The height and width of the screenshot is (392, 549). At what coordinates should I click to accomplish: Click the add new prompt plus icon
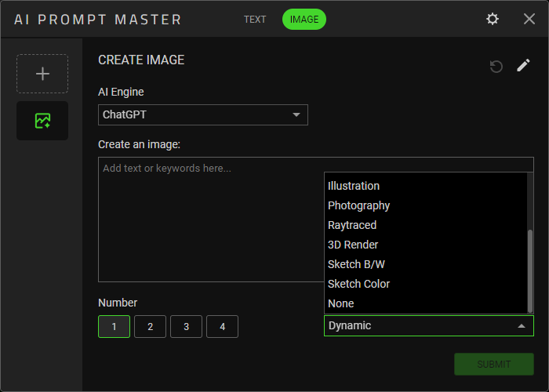42,74
